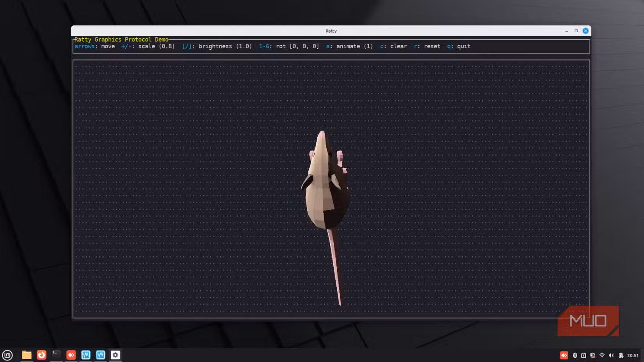Open the 20:51 clock calendar
Screen dimensions: 644x362
coord(633,355)
